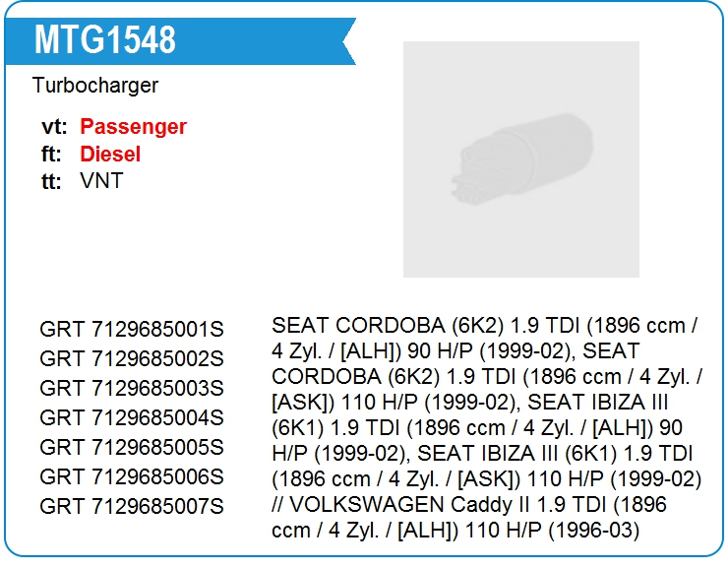
Task: Click the blue ribbon tail of the header
Action: click(344, 40)
